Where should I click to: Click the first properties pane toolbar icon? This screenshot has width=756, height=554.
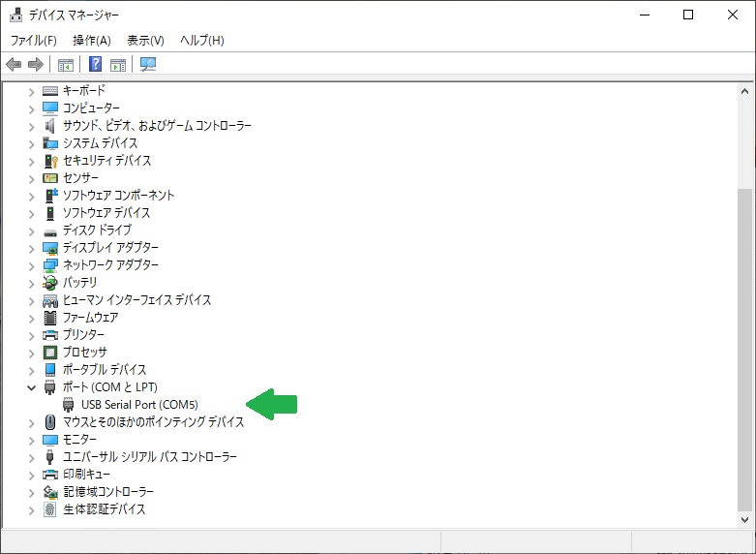66,64
